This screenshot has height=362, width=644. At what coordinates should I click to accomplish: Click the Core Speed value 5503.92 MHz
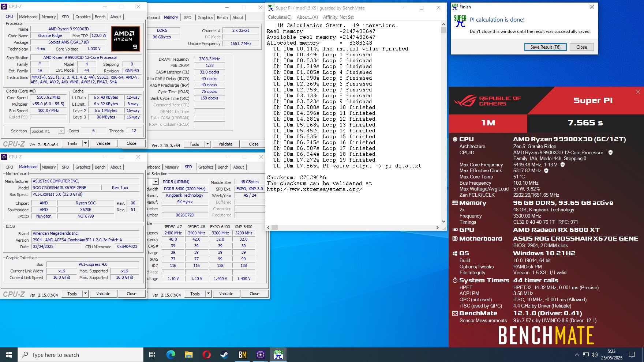(48, 98)
